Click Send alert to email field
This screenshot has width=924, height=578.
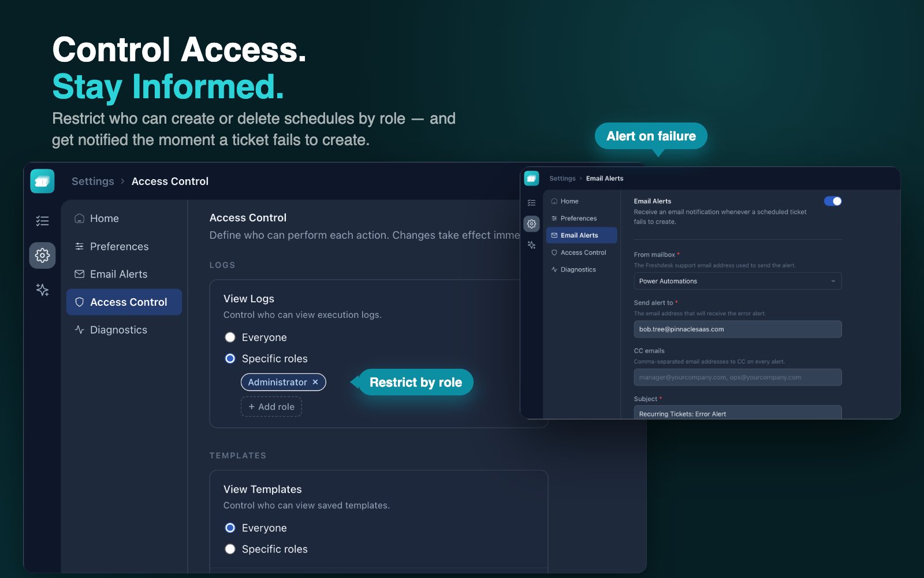(x=737, y=329)
